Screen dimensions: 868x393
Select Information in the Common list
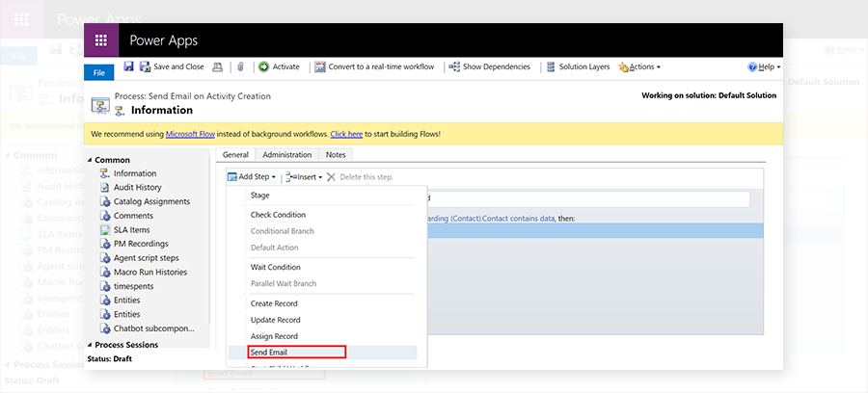click(135, 173)
